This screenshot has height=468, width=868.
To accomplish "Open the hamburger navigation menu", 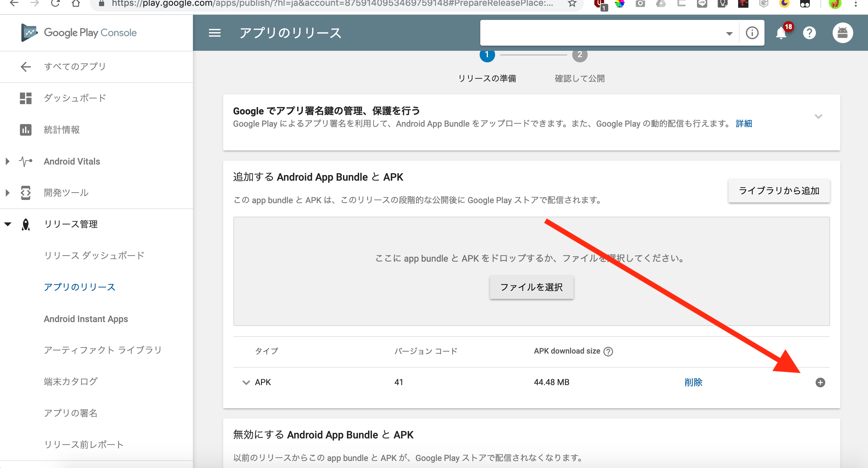I will pyautogui.click(x=214, y=33).
